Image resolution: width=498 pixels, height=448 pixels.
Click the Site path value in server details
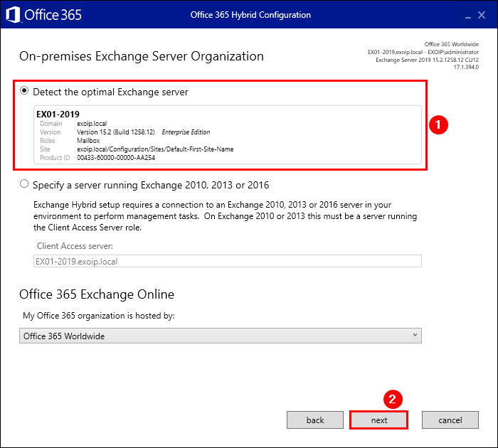[154, 149]
